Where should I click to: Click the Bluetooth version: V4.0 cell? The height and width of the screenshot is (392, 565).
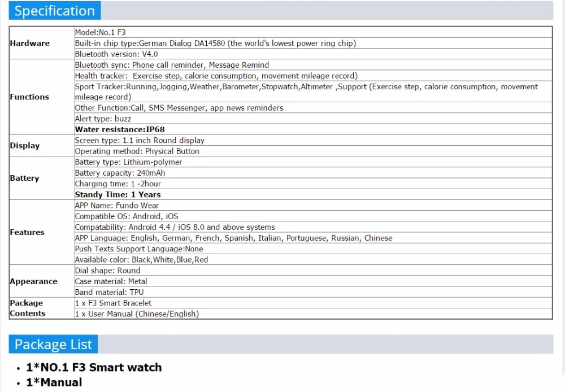pos(314,54)
